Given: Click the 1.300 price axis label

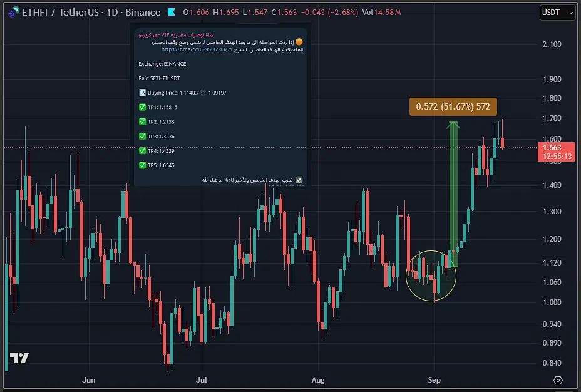Looking at the screenshot, I should tap(552, 211).
